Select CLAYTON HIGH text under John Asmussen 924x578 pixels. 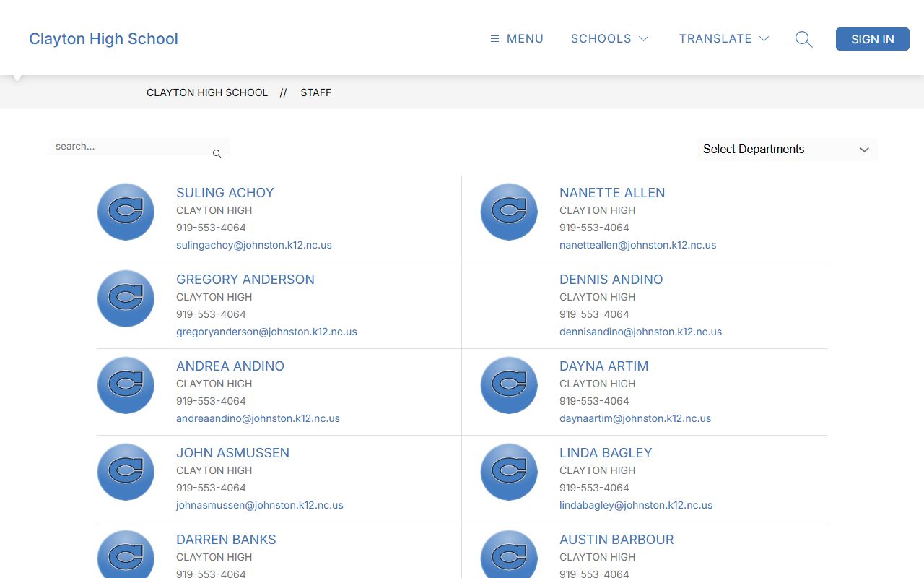point(214,470)
